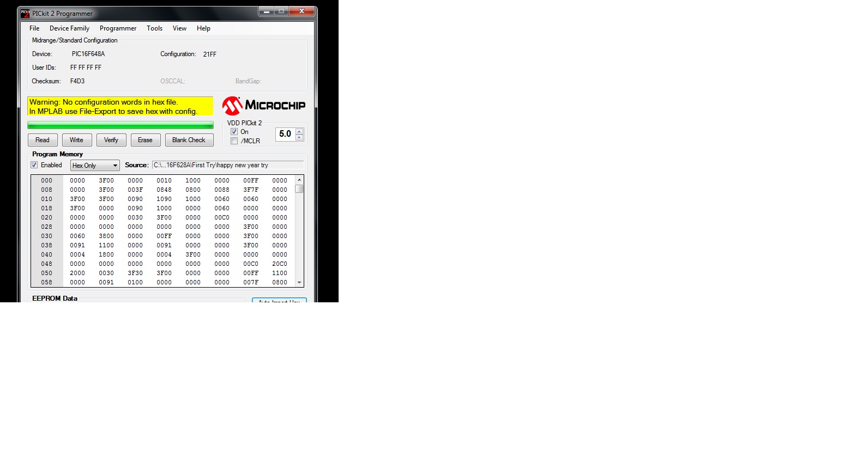Screen dimensions: 868x463
Task: Click the Erase button
Action: 146,140
